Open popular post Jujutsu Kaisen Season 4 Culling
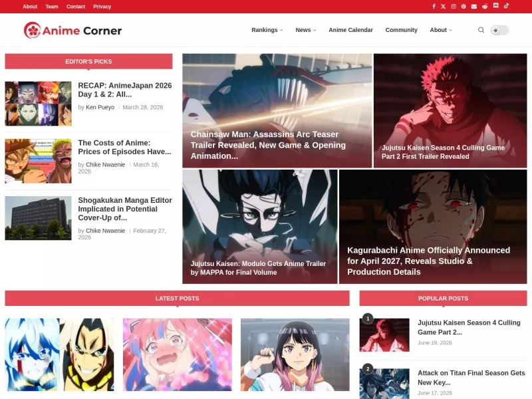The image size is (532, 399). 469,327
